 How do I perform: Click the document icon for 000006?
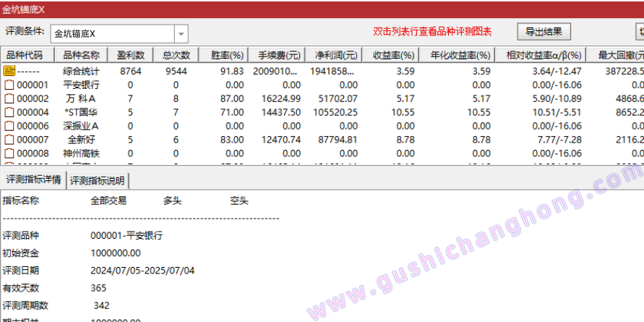(9, 126)
